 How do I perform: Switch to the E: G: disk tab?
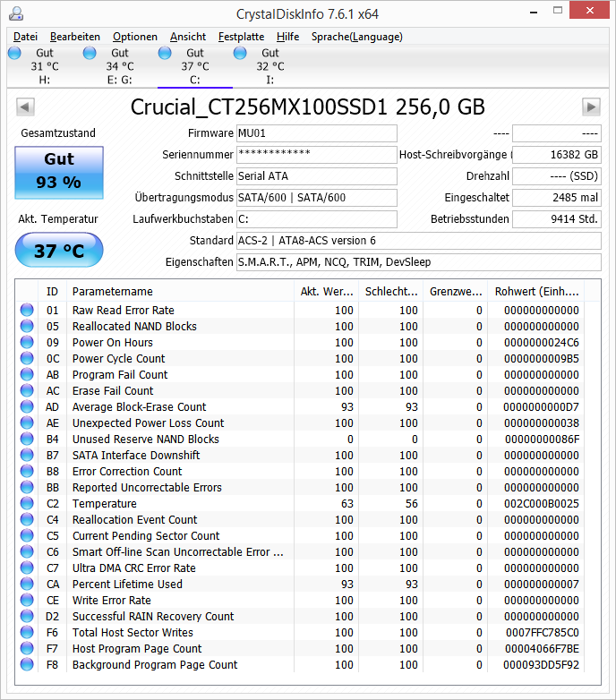[x=120, y=66]
